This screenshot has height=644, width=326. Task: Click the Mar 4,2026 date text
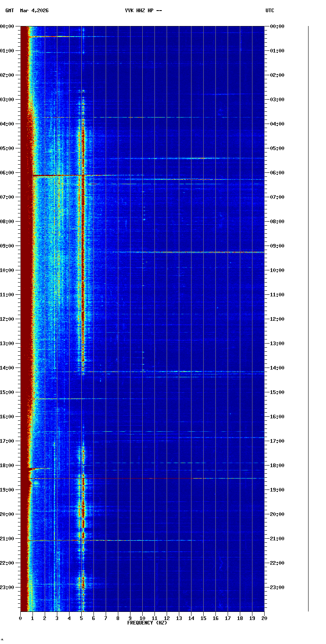pyautogui.click(x=34, y=11)
